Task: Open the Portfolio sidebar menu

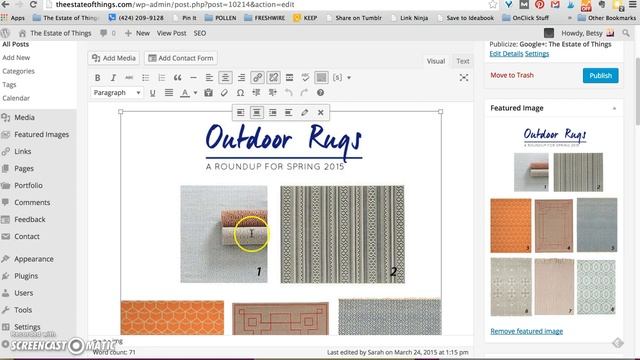Action: point(28,185)
